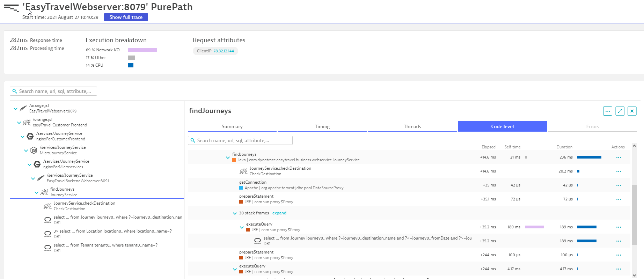Collapse MicroJourneyService node chevron
The width and height of the screenshot is (644, 279).
click(x=26, y=150)
